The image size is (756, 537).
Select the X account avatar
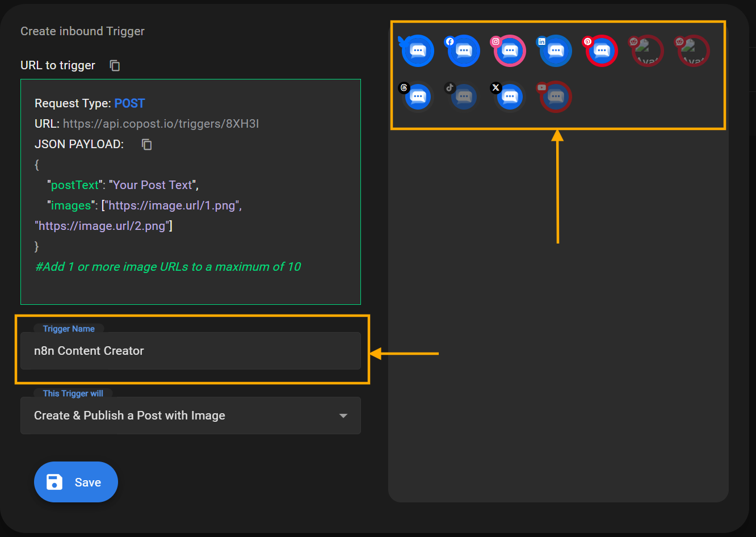(510, 97)
